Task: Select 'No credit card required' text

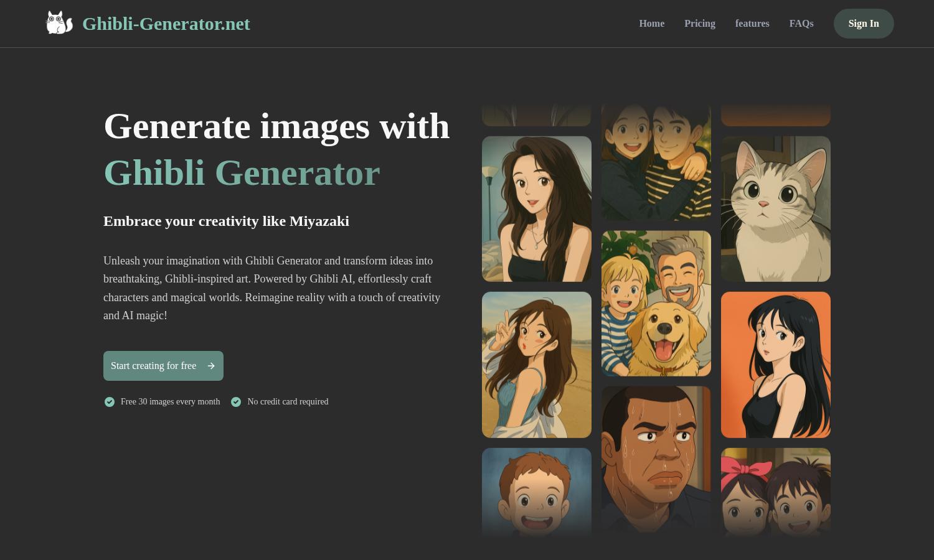Action: (x=288, y=402)
